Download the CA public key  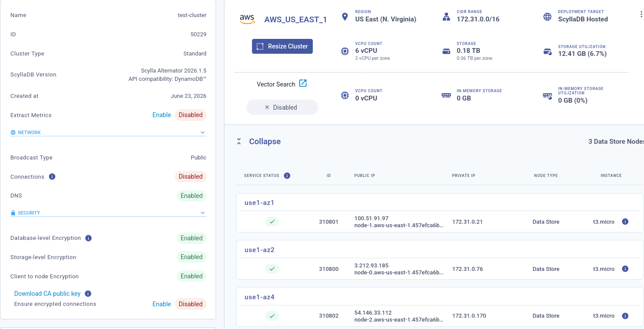[x=47, y=294]
